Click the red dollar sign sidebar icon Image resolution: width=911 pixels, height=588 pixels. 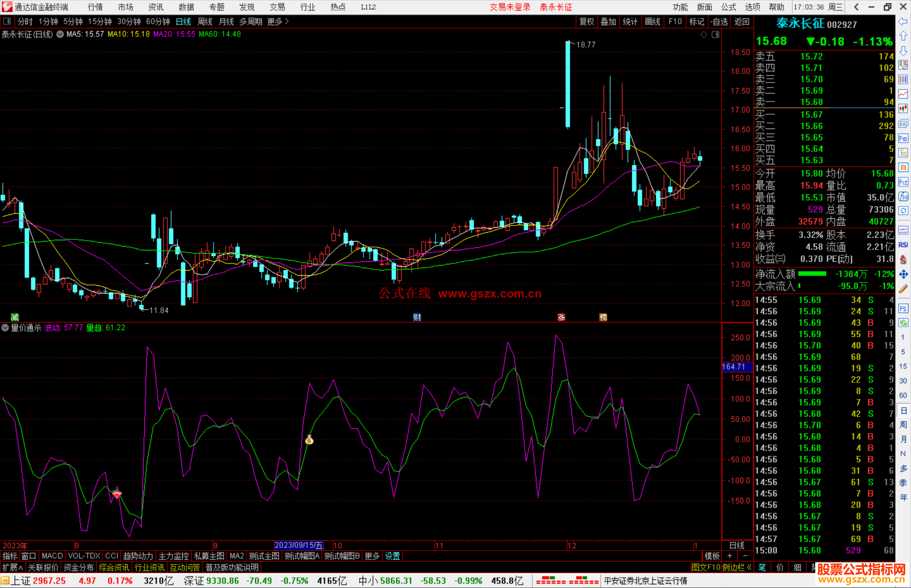(x=903, y=260)
